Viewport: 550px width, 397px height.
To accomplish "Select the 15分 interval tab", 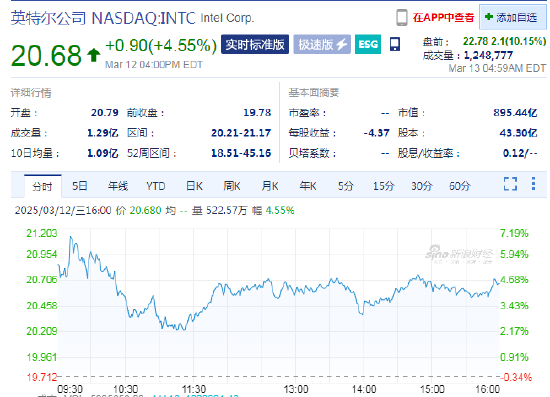I will point(384,186).
